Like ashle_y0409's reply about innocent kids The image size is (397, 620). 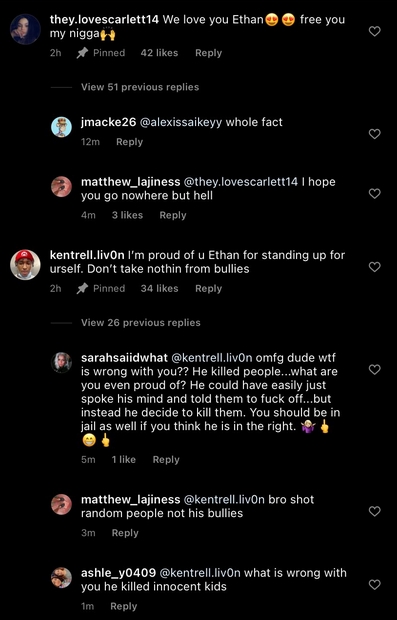[x=374, y=584]
